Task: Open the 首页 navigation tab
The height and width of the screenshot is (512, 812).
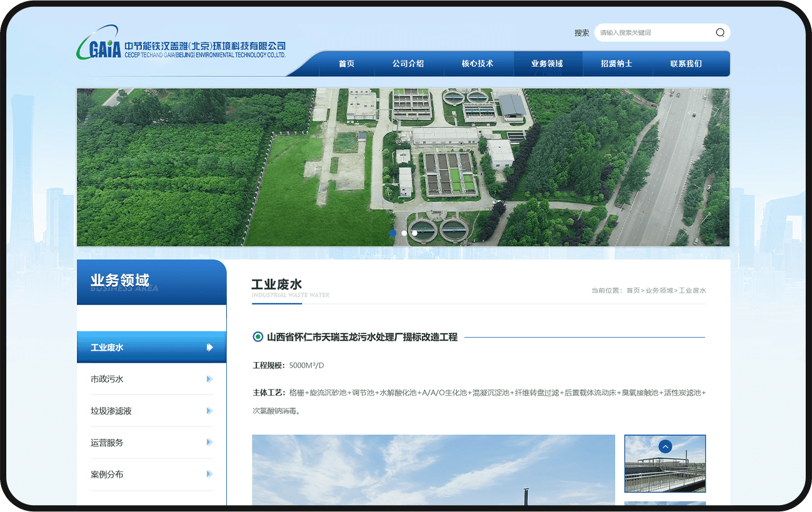Action: (x=346, y=64)
